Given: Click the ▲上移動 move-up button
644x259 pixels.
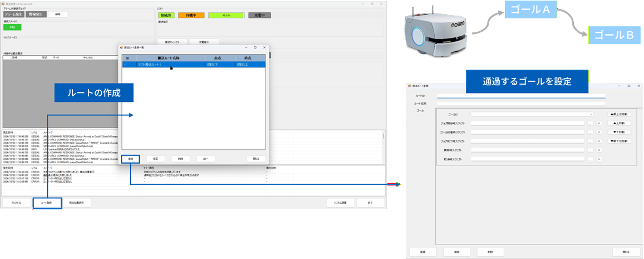Looking at the screenshot, I should pyautogui.click(x=619, y=123).
